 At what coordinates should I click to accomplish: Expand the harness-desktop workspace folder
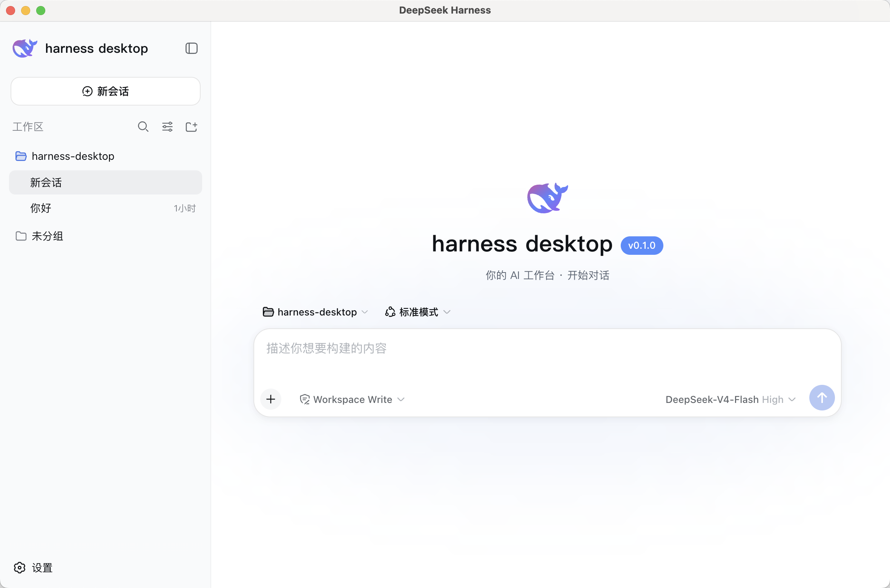click(106, 156)
